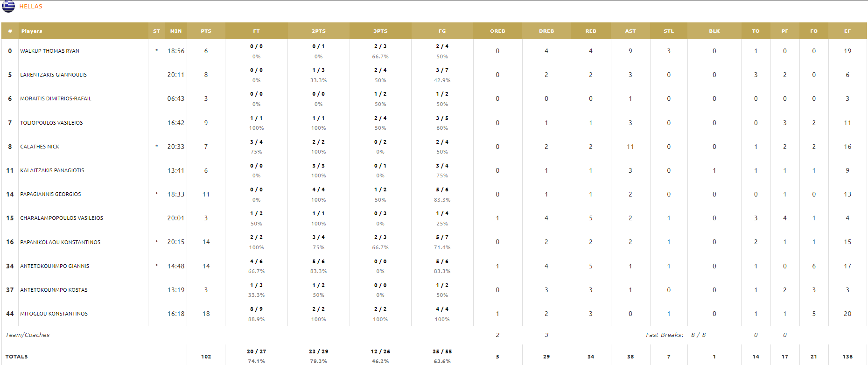Click the Greek flag icon beside HELLAS
Viewport: 868px width, 365px height.
tap(8, 6)
